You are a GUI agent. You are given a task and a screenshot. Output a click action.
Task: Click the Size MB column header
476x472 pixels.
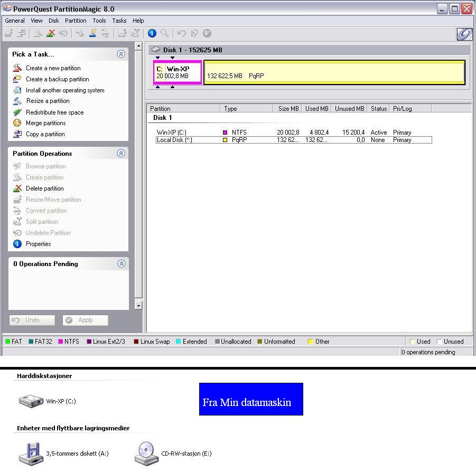(287, 108)
